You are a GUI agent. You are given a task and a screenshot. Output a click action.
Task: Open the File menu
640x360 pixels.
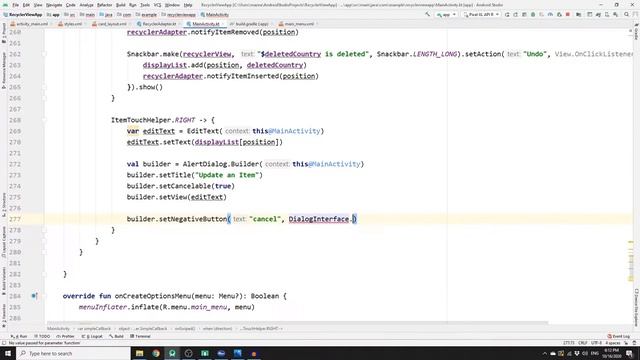click(x=16, y=5)
